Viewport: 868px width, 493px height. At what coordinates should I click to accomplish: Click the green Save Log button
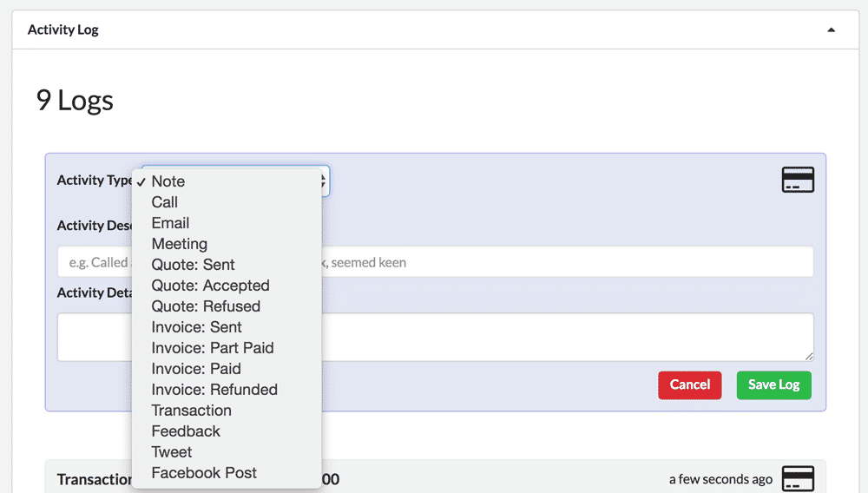point(774,385)
